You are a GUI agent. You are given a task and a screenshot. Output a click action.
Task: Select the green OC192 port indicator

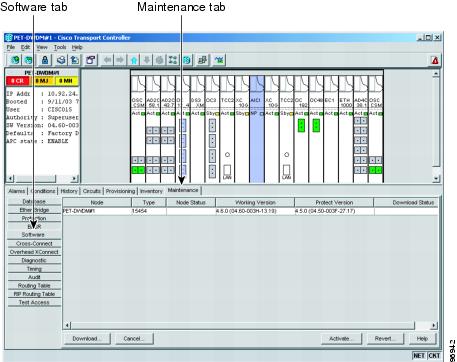pyautogui.click(x=301, y=125)
